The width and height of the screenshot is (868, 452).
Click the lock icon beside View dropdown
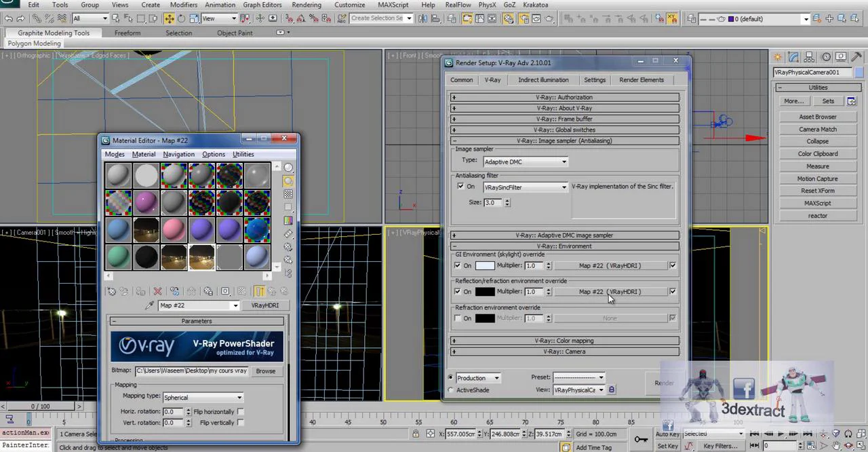point(611,390)
